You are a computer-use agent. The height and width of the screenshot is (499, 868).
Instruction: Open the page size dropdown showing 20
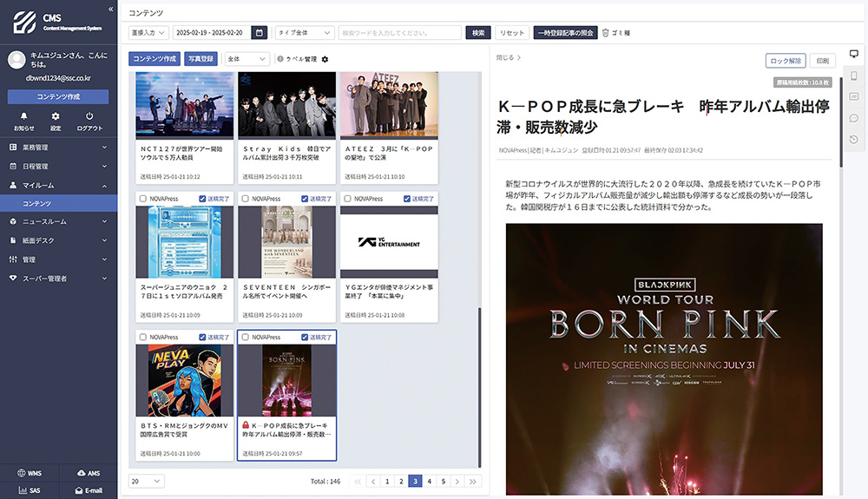(x=146, y=482)
